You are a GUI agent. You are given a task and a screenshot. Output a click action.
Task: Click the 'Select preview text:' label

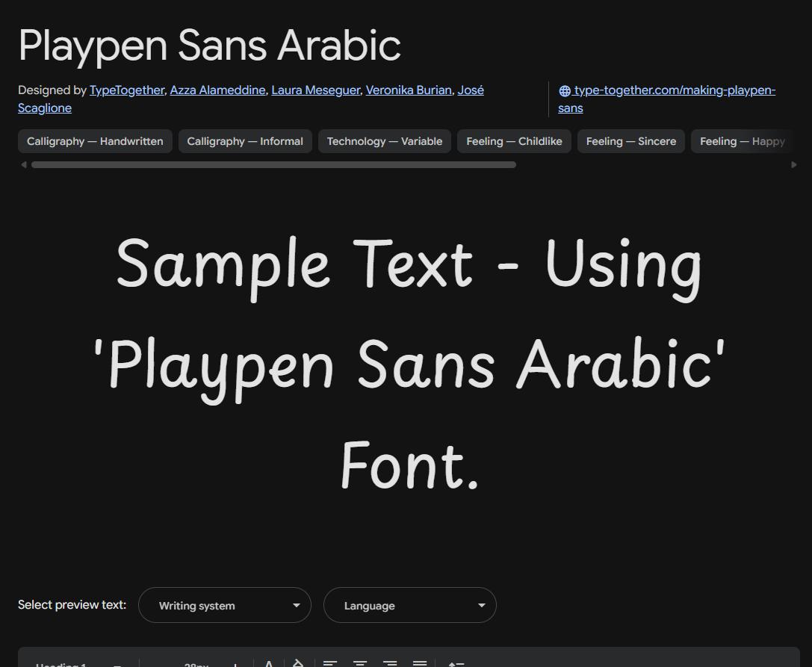(72, 605)
